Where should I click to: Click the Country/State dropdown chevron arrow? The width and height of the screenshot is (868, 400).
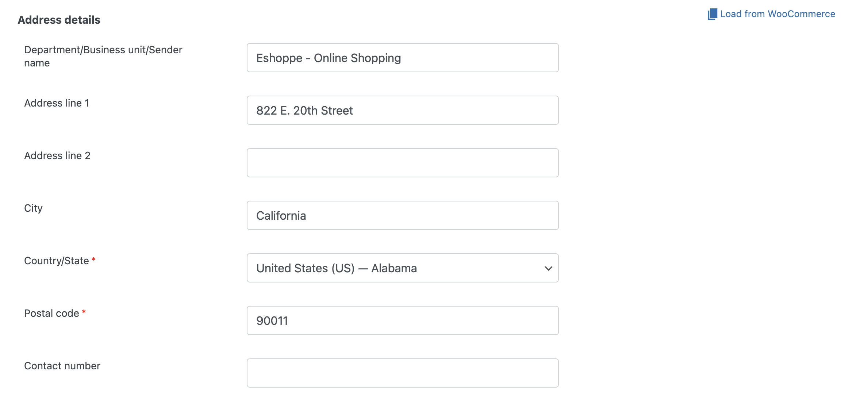click(548, 268)
